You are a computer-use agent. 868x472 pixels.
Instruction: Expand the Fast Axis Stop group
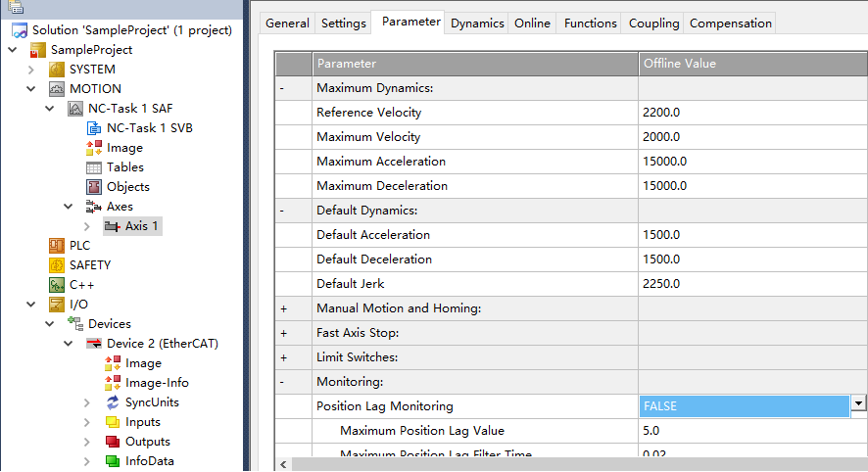[x=283, y=333]
